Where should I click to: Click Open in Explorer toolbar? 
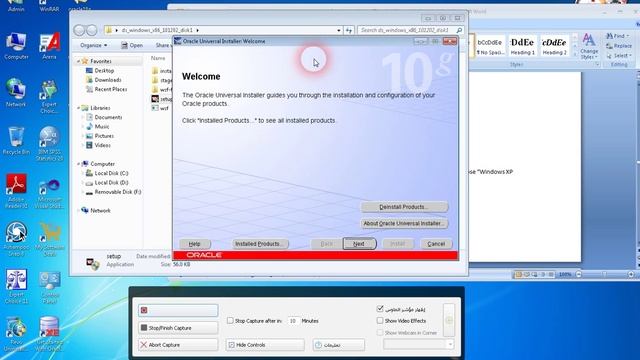(131, 45)
